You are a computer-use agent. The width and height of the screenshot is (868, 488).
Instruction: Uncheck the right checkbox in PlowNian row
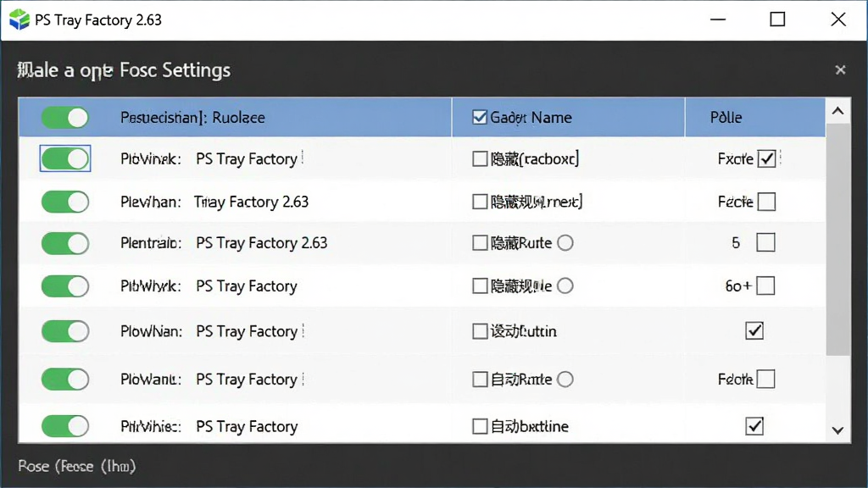click(x=754, y=331)
